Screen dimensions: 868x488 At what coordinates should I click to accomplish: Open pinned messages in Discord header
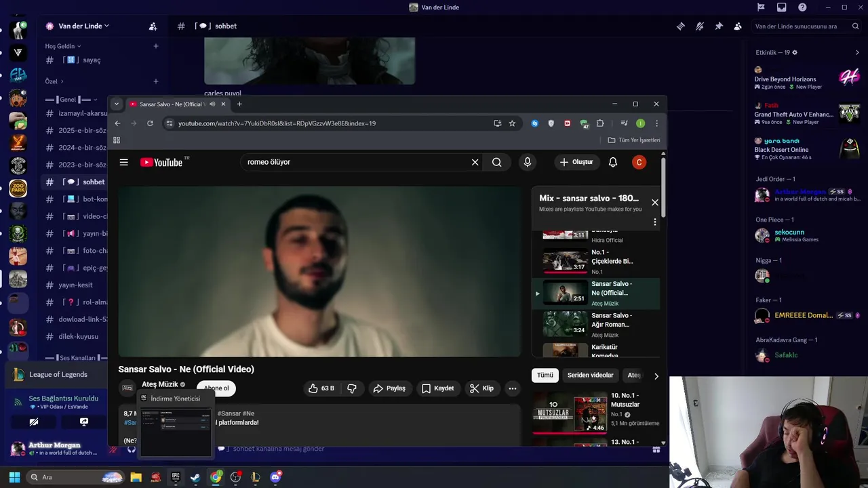click(718, 26)
